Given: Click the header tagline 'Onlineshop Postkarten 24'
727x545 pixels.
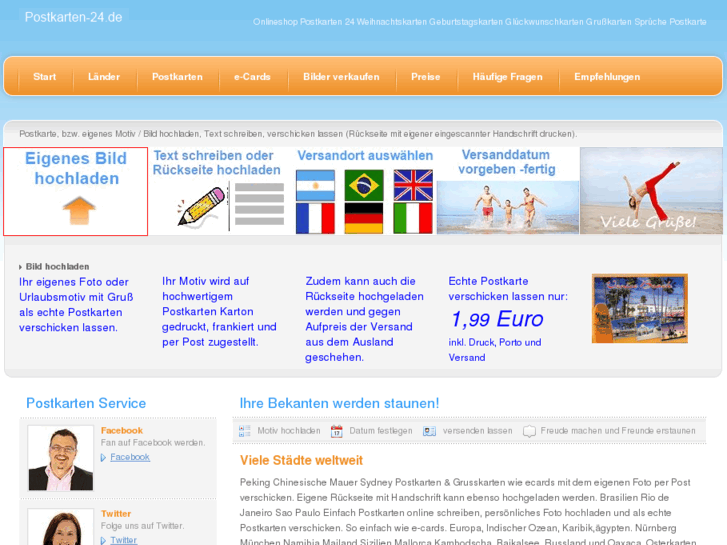Looking at the screenshot, I should point(304,22).
